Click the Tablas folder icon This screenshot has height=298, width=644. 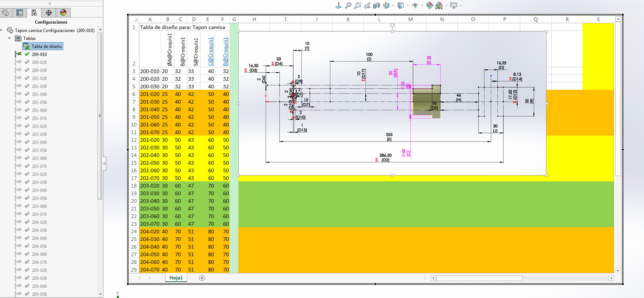click(18, 38)
